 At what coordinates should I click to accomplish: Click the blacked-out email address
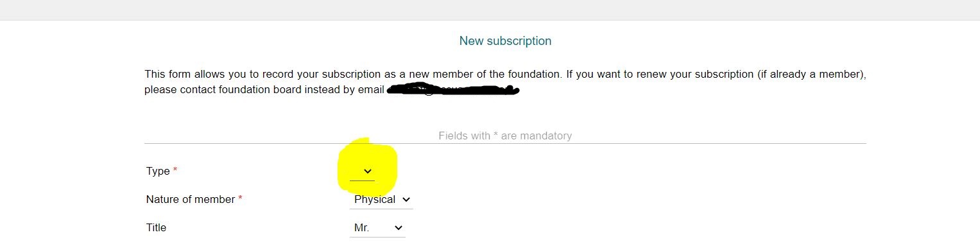(x=453, y=90)
